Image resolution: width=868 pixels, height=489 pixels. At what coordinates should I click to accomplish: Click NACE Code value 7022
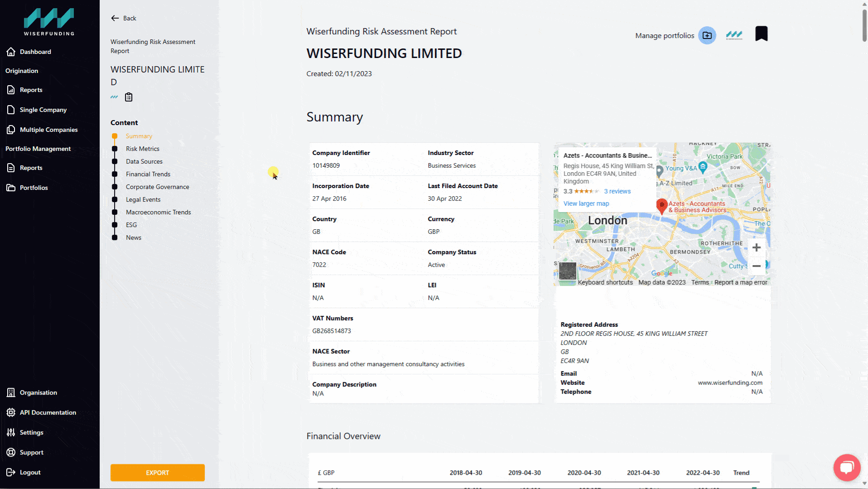[319, 265]
